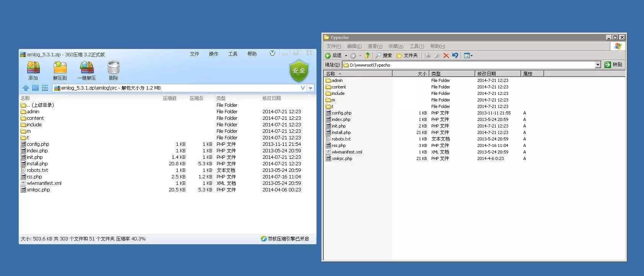Sort by 名称 column in Typecho window
644x276 pixels.
(x=358, y=73)
